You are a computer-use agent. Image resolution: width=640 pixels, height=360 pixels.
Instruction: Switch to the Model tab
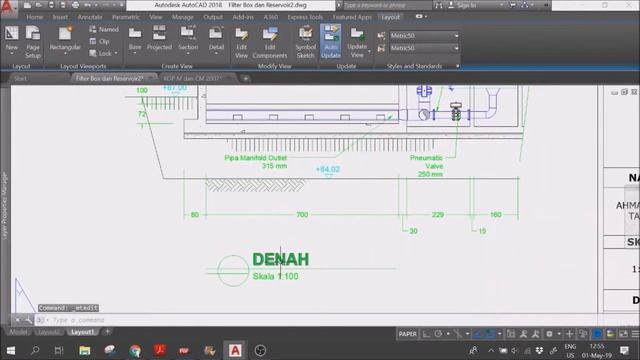(x=18, y=332)
